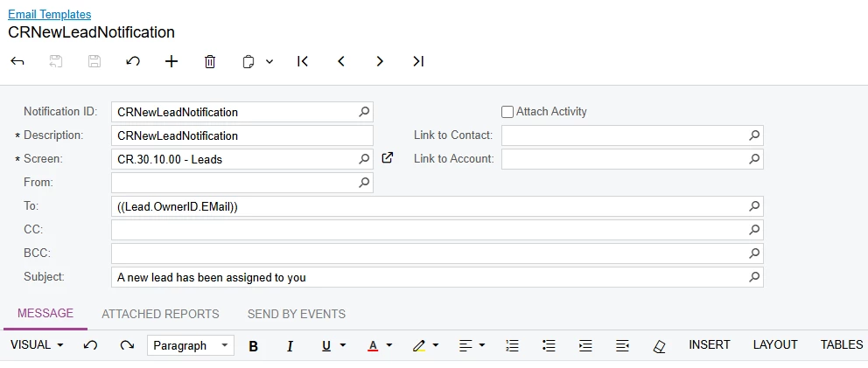Open the Send by Events tab
The width and height of the screenshot is (868, 368).
297,314
